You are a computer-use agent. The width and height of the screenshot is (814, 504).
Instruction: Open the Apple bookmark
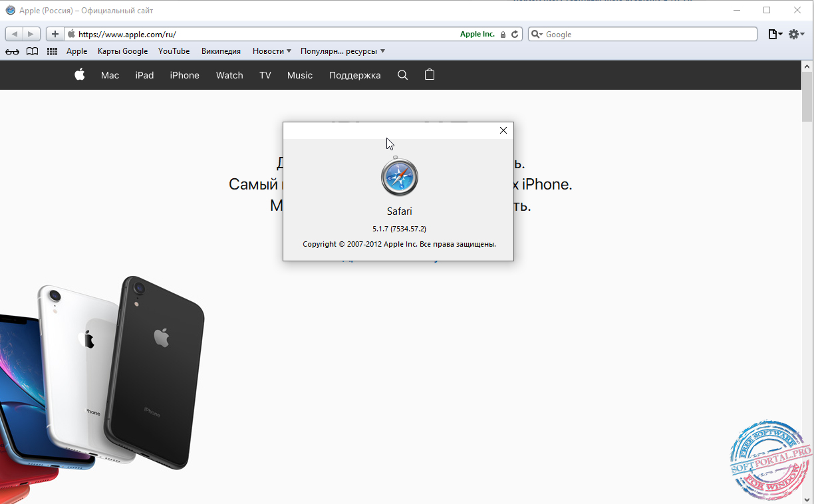(x=76, y=51)
